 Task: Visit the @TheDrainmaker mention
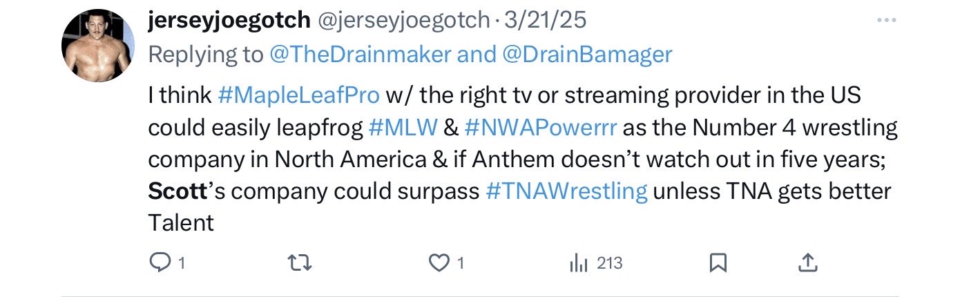(x=359, y=55)
